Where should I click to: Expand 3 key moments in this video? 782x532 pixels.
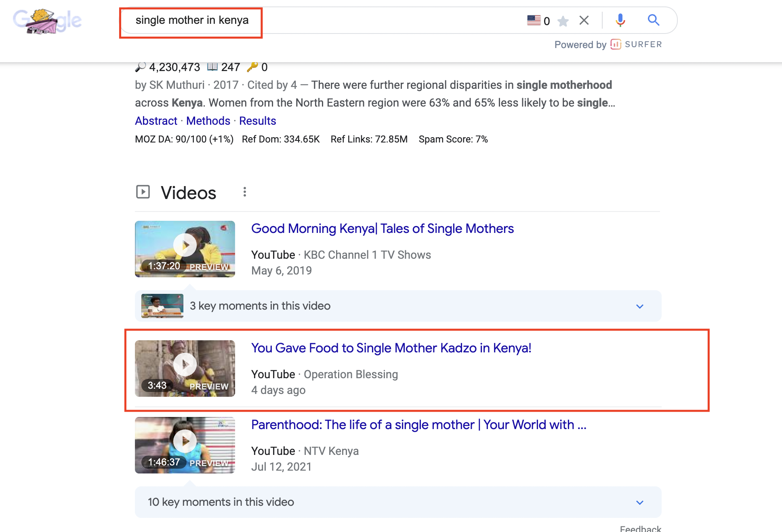coord(398,306)
